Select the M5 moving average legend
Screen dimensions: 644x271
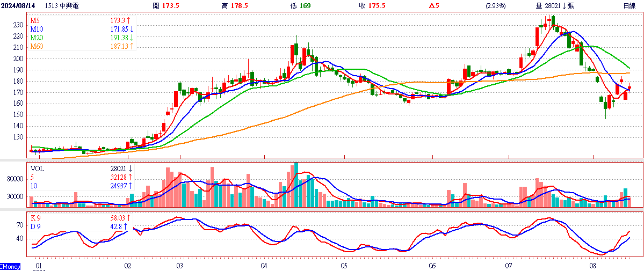pyautogui.click(x=82, y=20)
